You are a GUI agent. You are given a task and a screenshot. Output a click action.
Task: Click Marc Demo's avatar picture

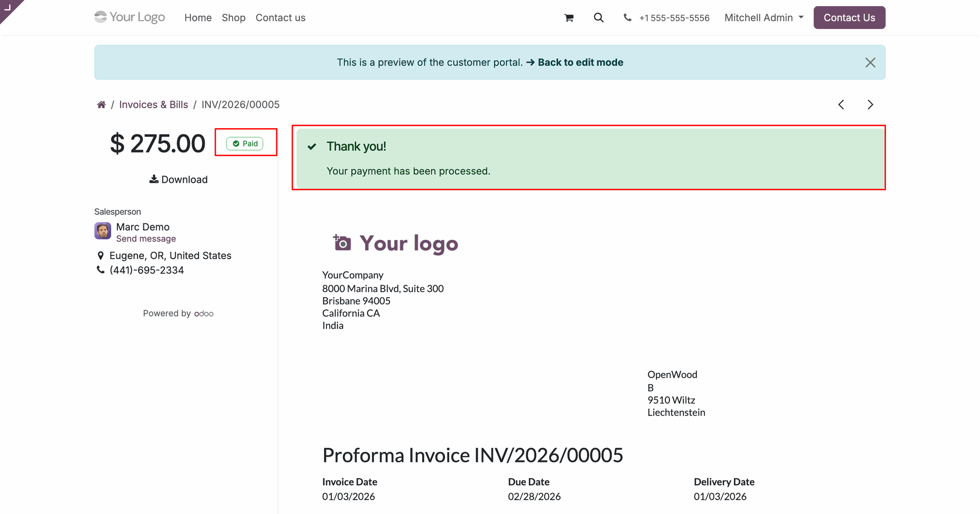point(103,231)
